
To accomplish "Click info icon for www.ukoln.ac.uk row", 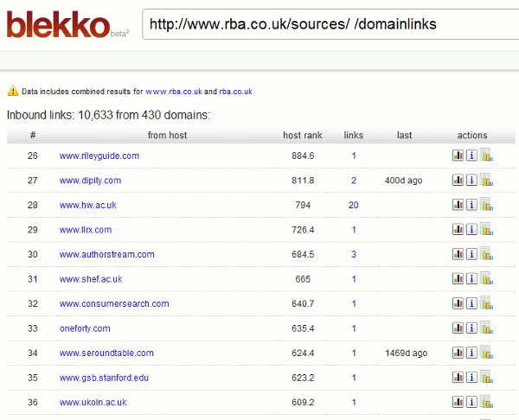I will (471, 402).
